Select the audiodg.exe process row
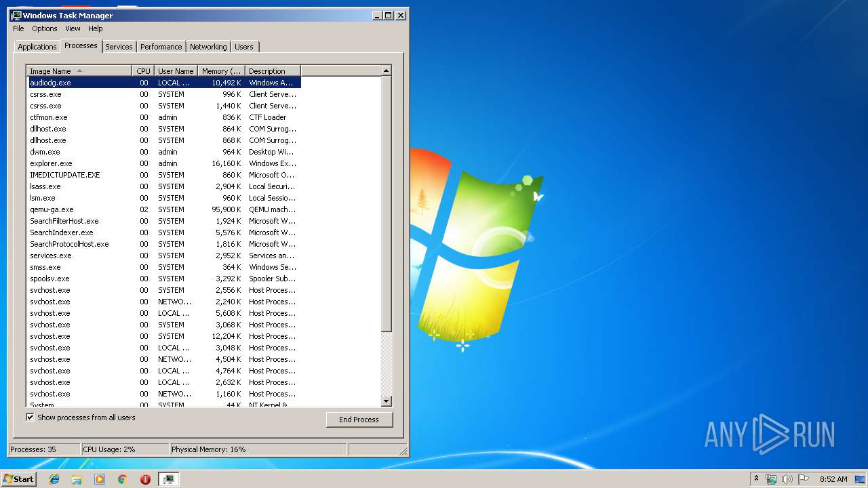Viewport: 868px width, 488px height. (163, 83)
